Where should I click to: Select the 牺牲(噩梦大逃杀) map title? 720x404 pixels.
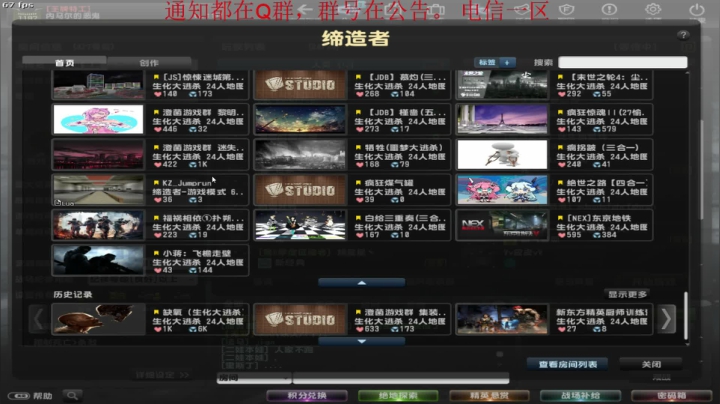pos(404,147)
